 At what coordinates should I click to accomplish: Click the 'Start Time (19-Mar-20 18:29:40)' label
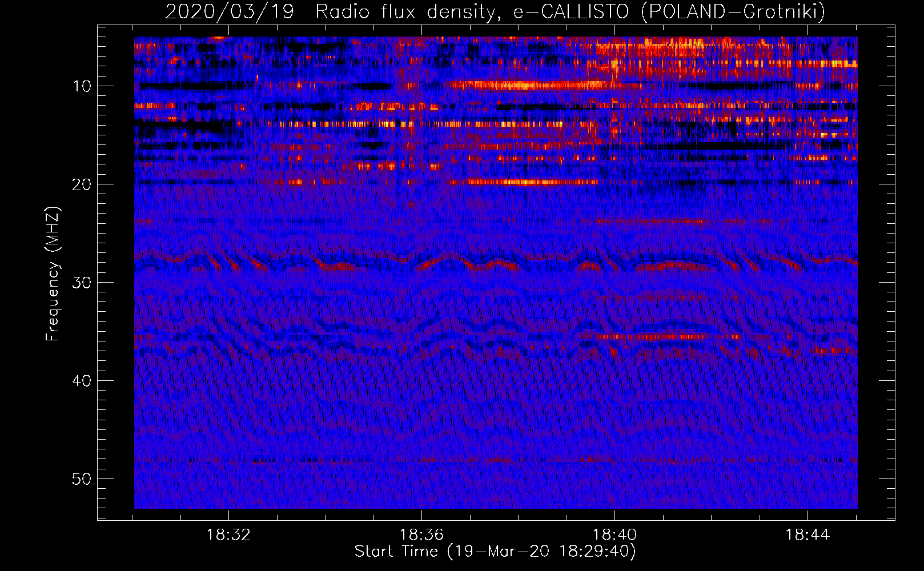tap(495, 552)
